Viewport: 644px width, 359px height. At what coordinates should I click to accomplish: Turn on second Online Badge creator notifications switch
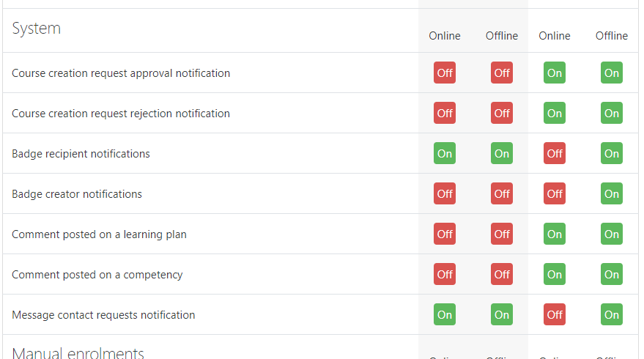[x=554, y=193]
